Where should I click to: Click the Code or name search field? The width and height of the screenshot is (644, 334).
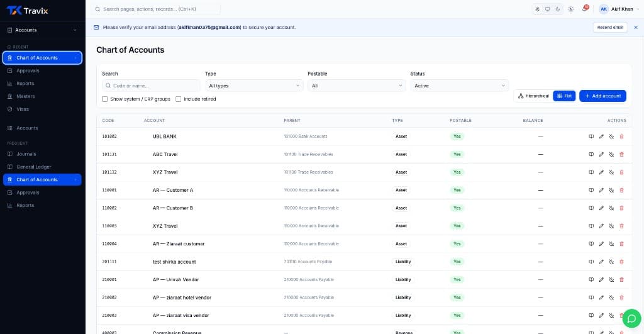(151, 86)
